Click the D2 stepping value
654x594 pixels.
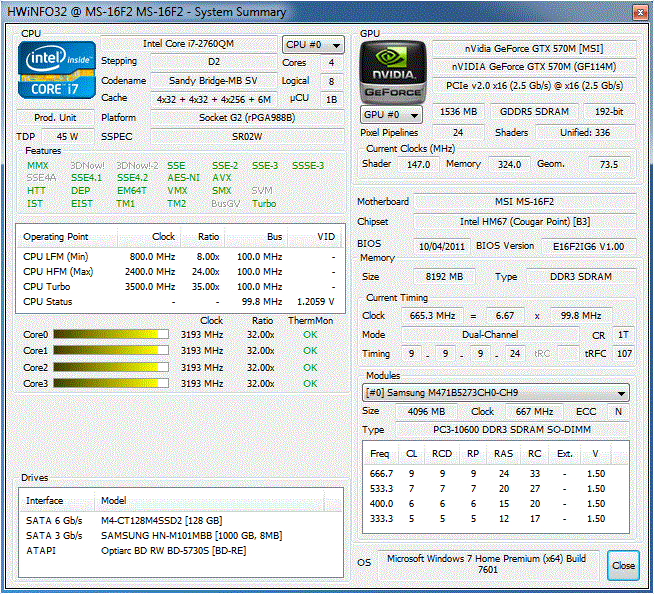pyautogui.click(x=213, y=62)
